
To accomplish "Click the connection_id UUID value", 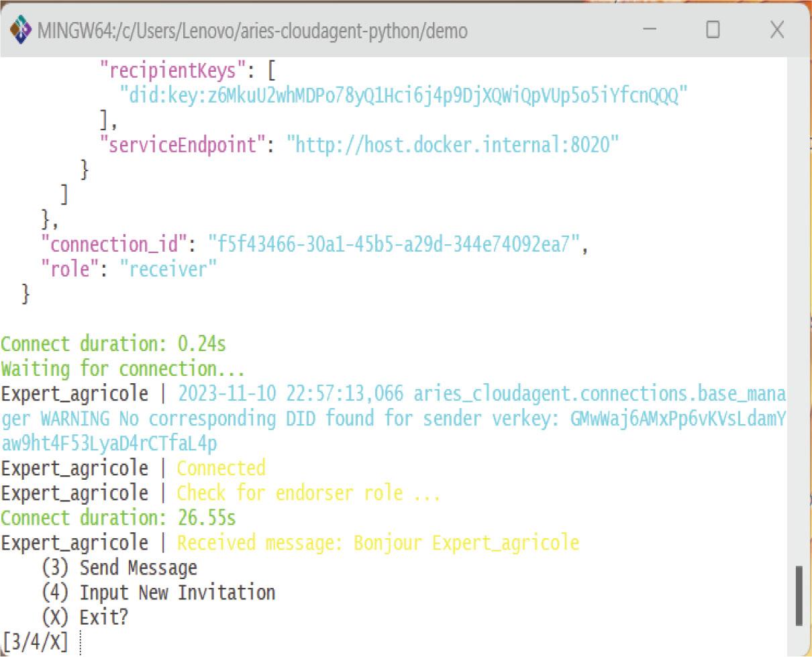I will pyautogui.click(x=393, y=245).
